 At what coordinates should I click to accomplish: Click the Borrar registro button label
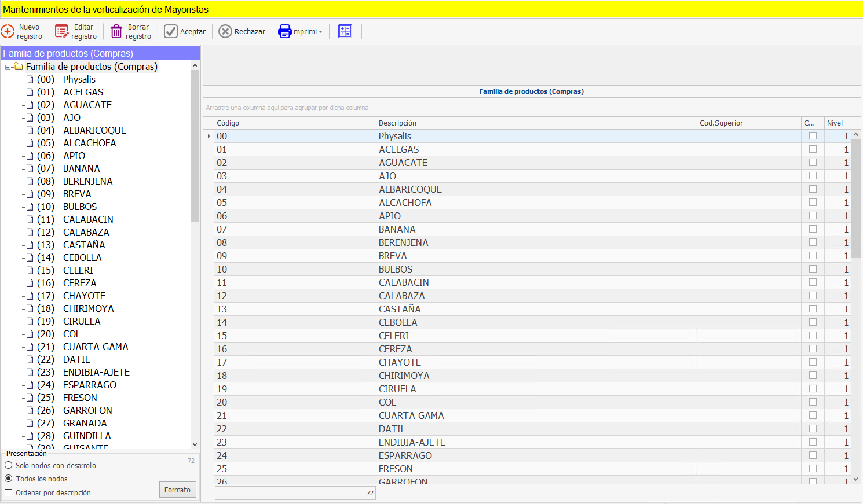(138, 32)
